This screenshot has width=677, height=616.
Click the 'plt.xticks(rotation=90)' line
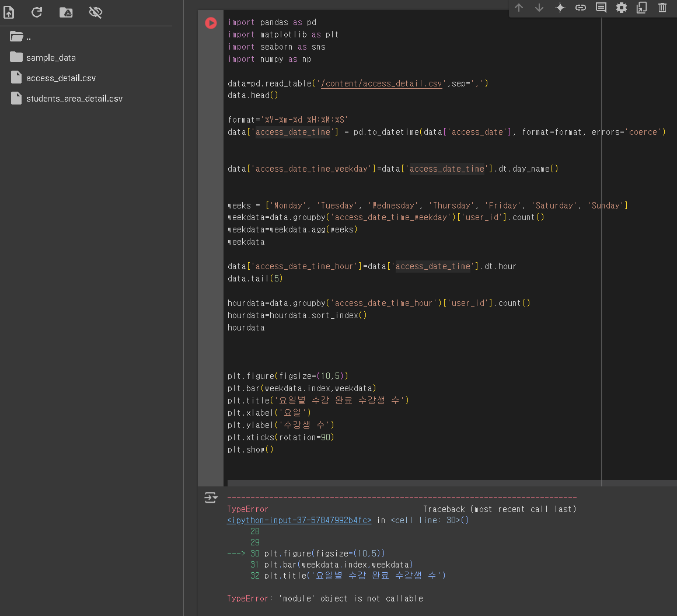point(281,437)
